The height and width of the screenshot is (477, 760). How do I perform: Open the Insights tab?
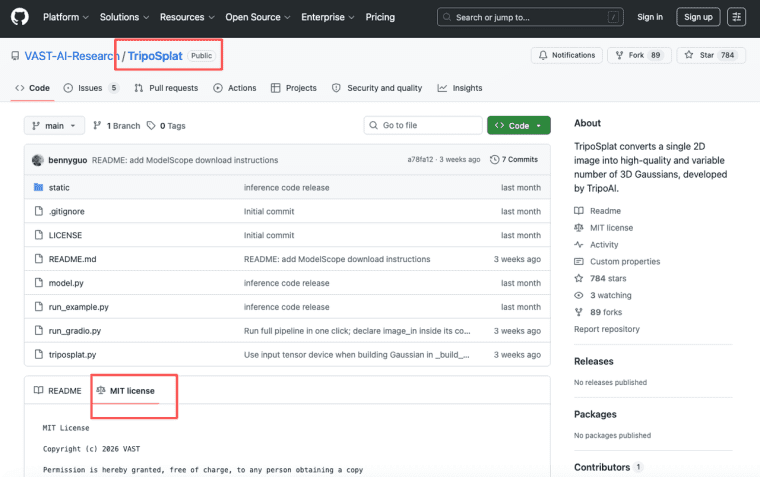[x=460, y=88]
